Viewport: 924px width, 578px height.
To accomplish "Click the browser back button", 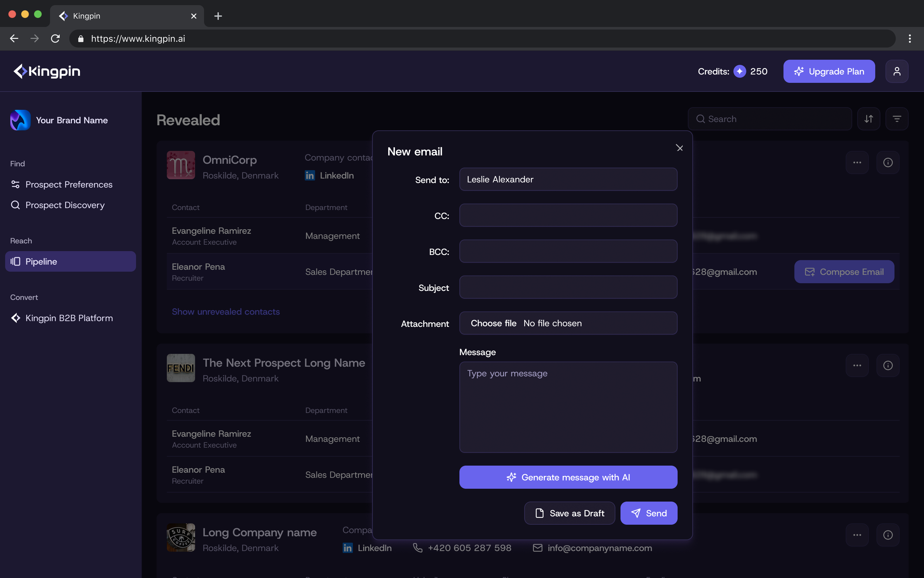I will pos(14,39).
